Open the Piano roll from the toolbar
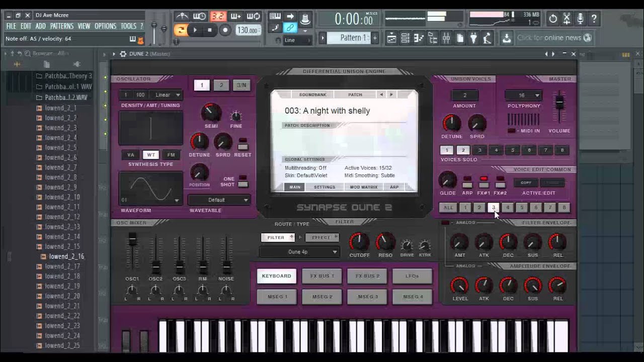644x362 pixels. [x=418, y=39]
